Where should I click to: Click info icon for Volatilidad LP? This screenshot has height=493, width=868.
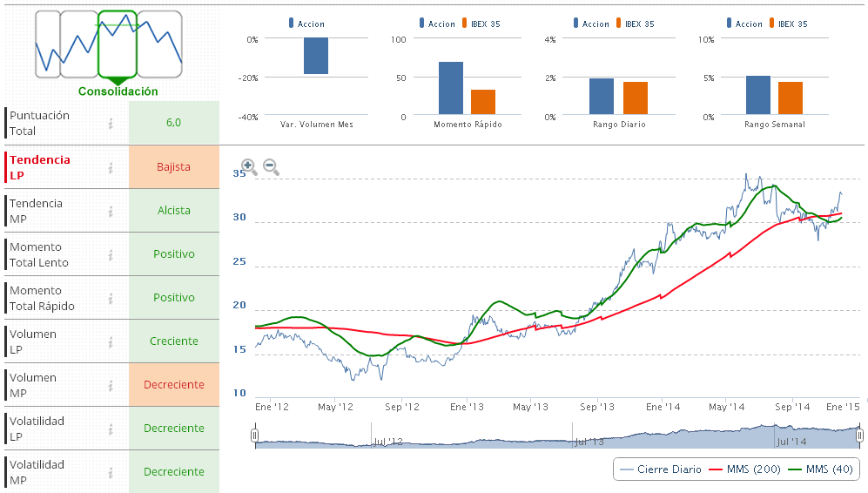coord(111,429)
